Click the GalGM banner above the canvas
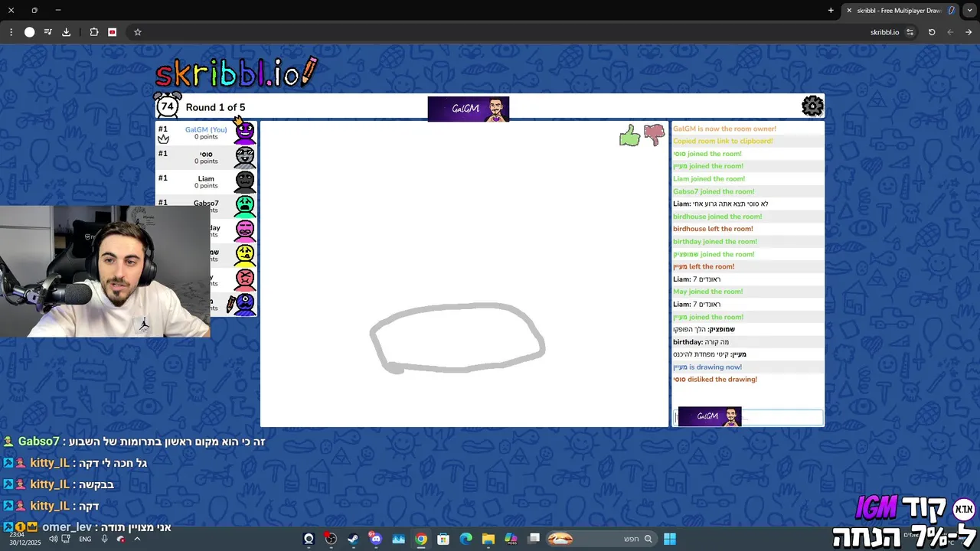The image size is (980, 551). [469, 109]
